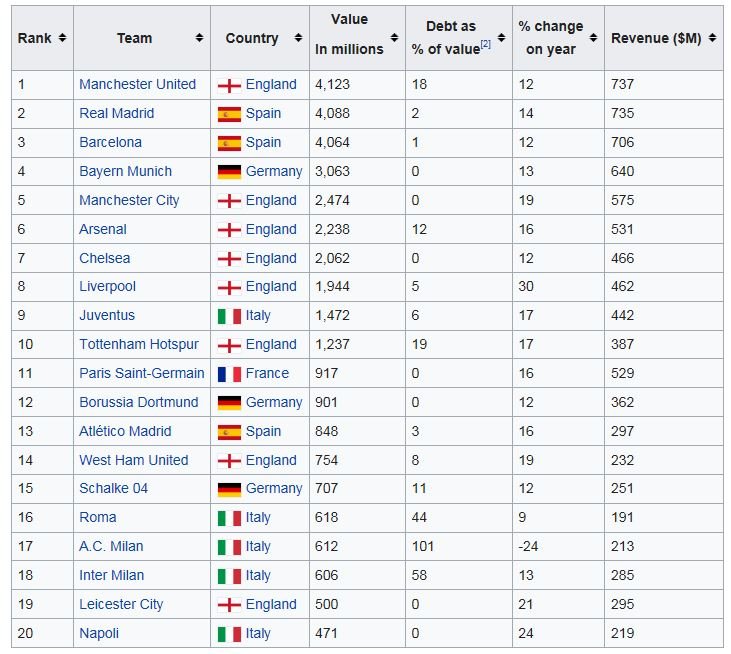The height and width of the screenshot is (654, 731).
Task: Open the Leicester City link
Action: click(x=121, y=605)
